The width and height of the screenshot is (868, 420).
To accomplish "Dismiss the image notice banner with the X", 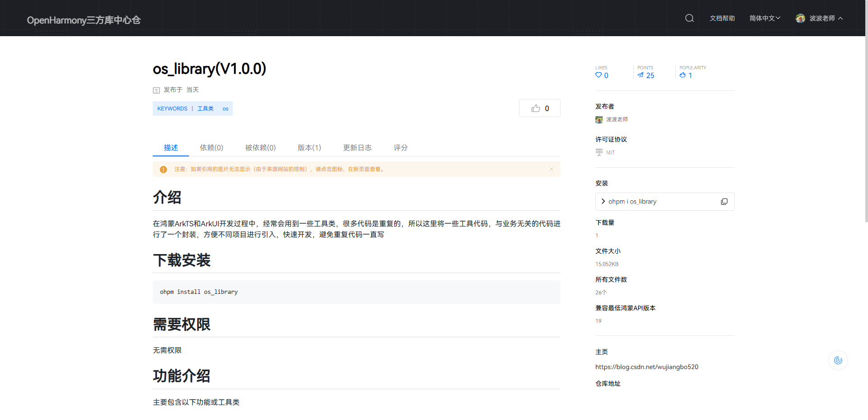I will point(552,169).
